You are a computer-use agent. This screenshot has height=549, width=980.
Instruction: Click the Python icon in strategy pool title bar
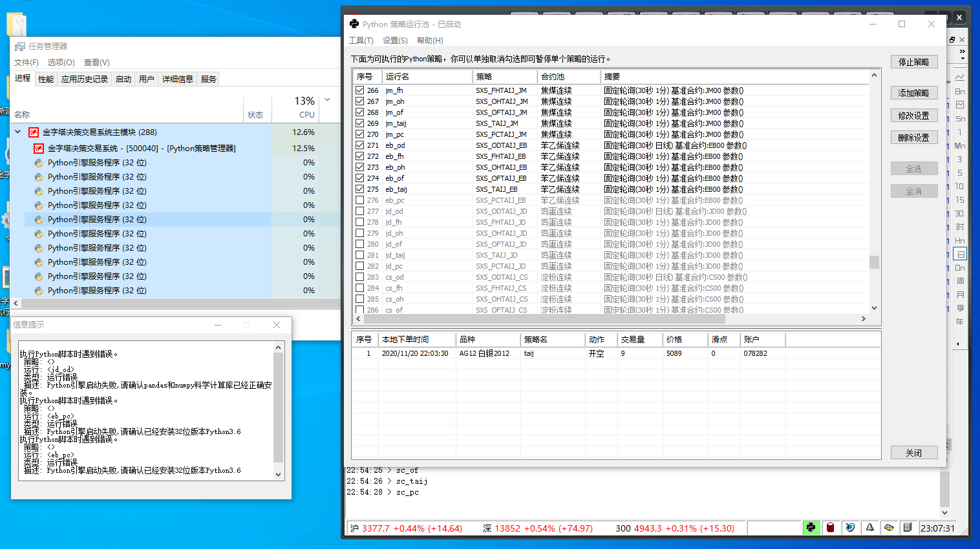point(354,24)
